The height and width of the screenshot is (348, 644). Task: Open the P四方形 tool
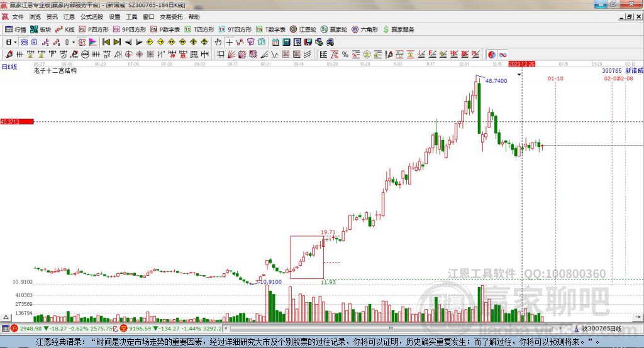93,30
